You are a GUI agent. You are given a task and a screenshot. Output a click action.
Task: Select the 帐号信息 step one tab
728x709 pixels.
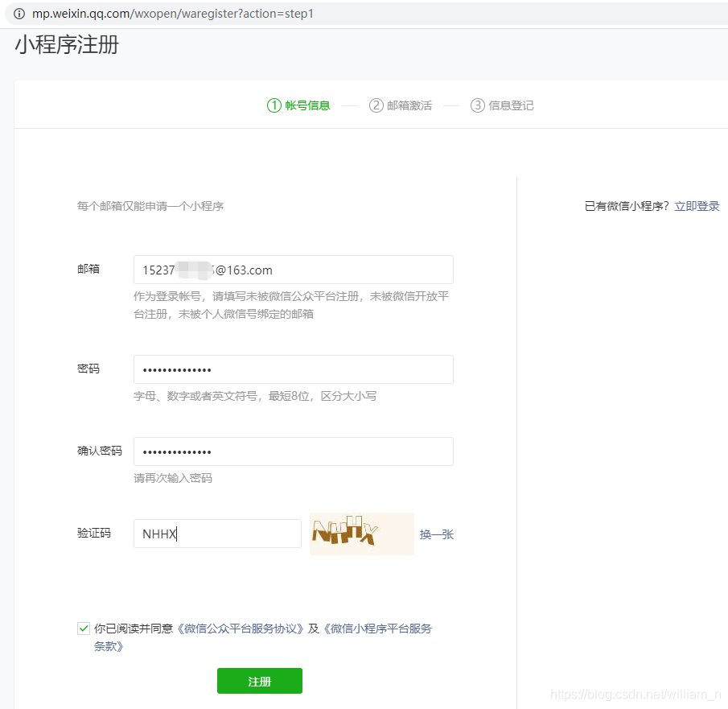tap(298, 105)
